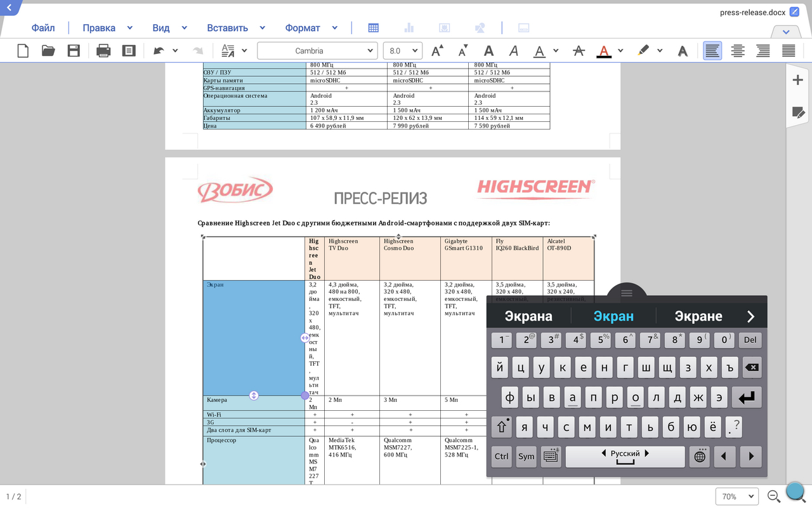Toggle bold text formatting

tap(488, 51)
